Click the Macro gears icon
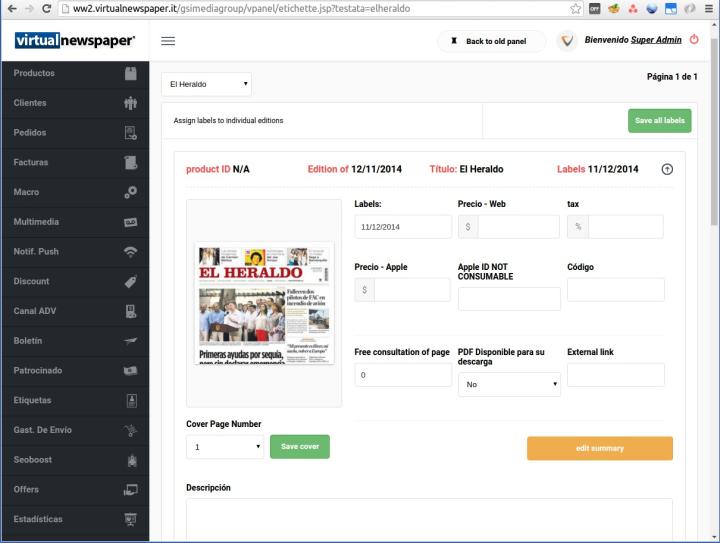Screen dimensions: 720x543 coord(130,192)
